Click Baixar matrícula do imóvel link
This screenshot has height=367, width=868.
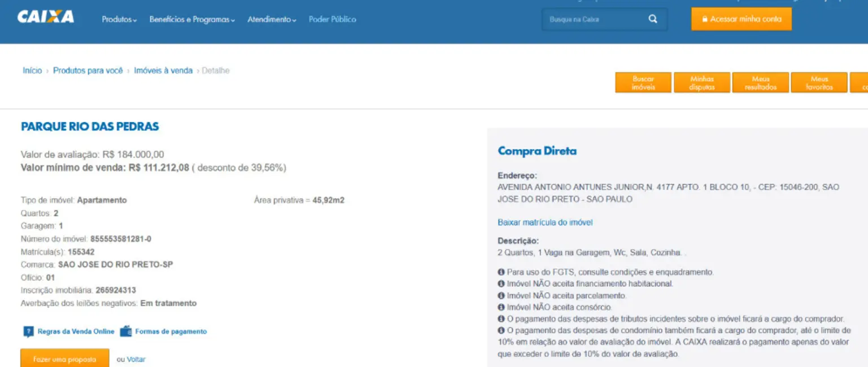coord(545,222)
